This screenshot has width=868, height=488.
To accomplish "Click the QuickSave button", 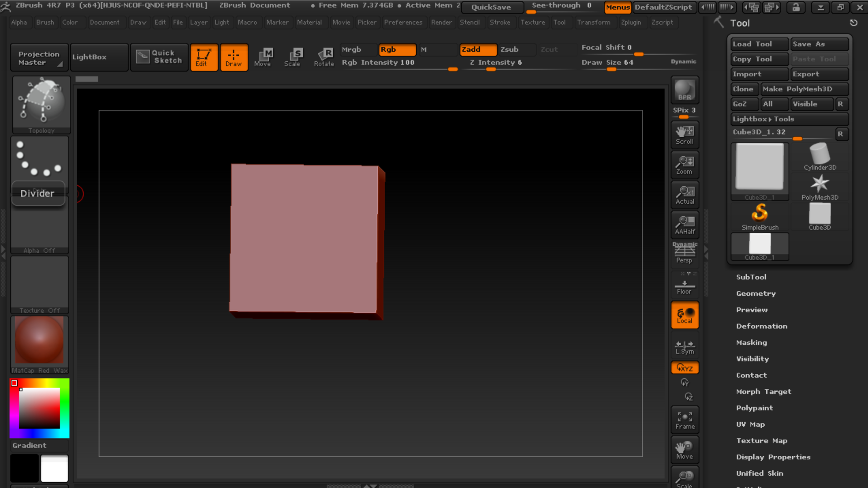I will coord(492,7).
